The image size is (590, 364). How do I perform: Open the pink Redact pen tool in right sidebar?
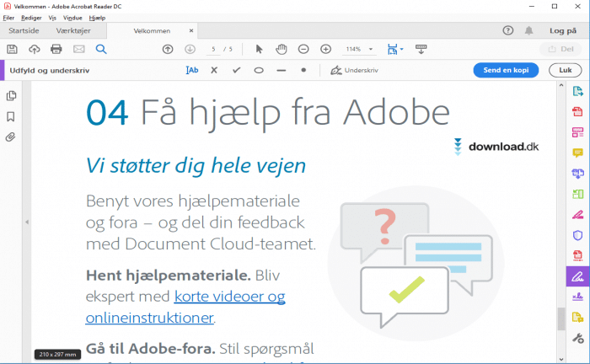(x=578, y=214)
